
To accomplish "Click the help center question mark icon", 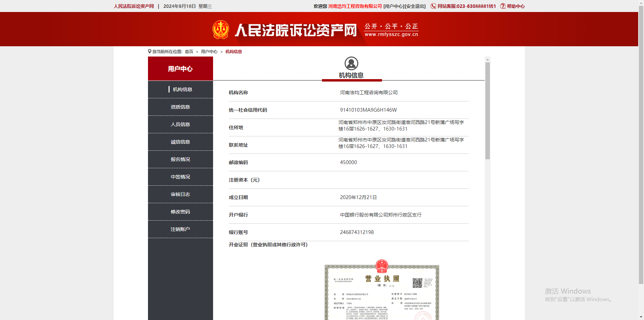I will click(x=503, y=6).
